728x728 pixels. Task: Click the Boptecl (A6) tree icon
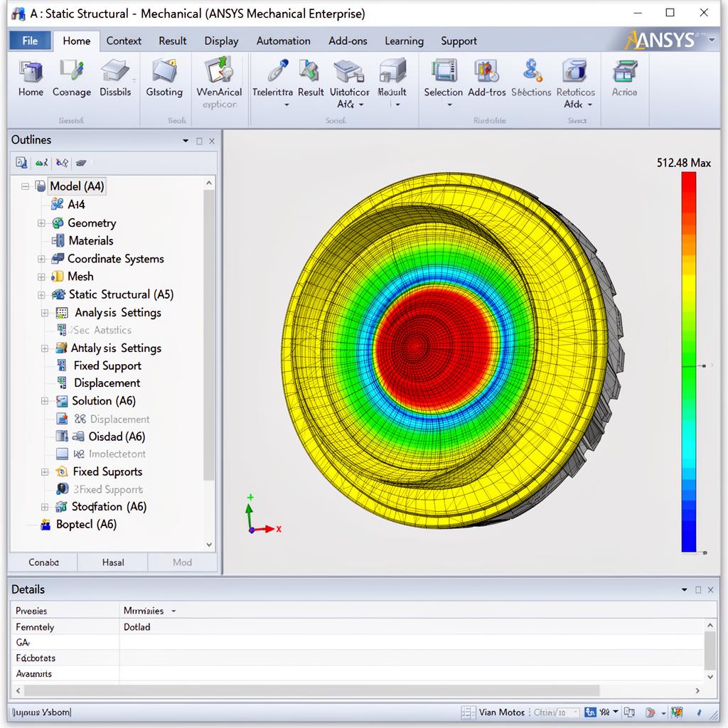45,525
